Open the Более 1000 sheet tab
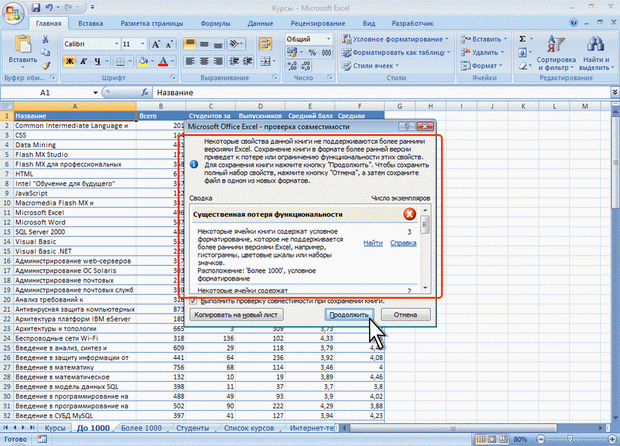Viewport: 620px width, 446px height. (x=141, y=428)
